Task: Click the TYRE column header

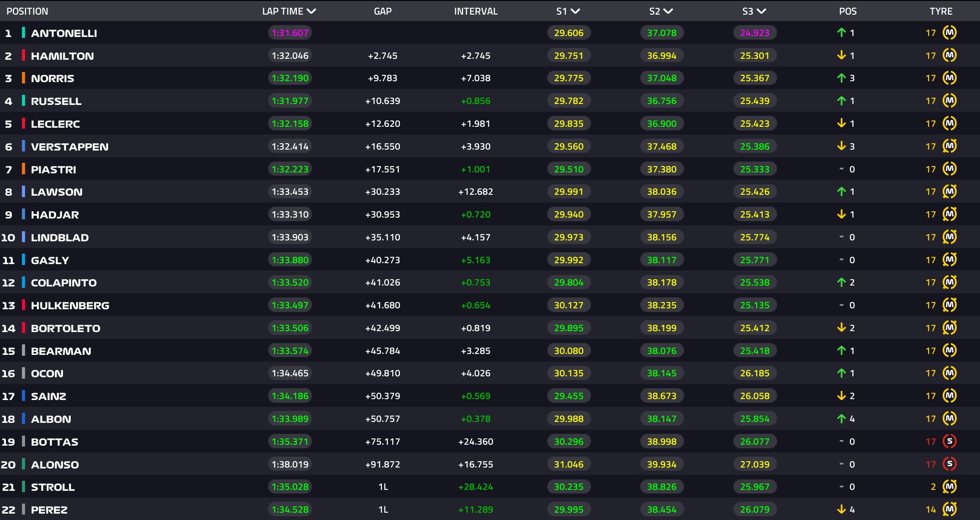Action: (941, 11)
